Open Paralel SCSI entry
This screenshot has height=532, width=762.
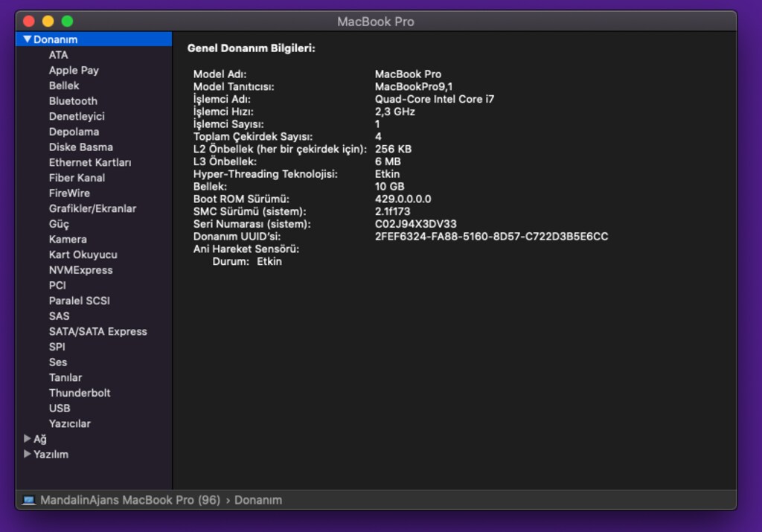click(79, 301)
